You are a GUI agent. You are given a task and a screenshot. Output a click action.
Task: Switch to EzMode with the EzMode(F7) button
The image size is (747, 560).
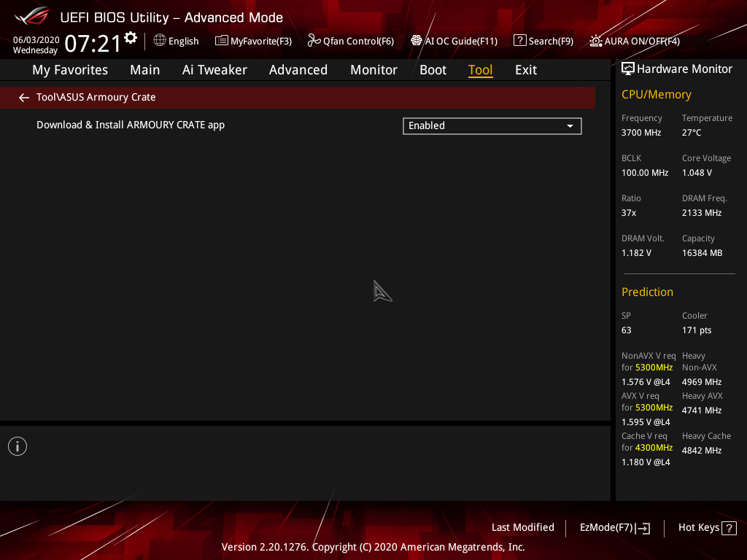tap(614, 527)
